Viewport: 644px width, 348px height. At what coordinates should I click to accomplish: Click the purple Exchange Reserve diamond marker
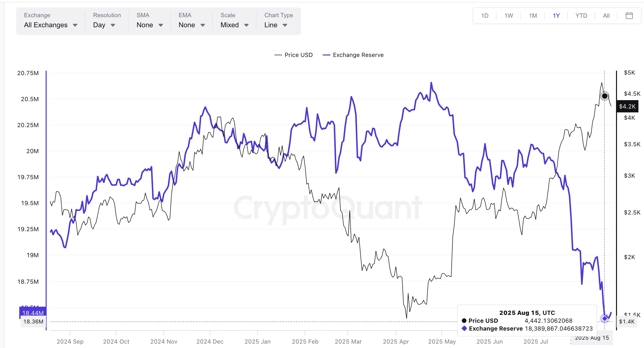(604, 318)
